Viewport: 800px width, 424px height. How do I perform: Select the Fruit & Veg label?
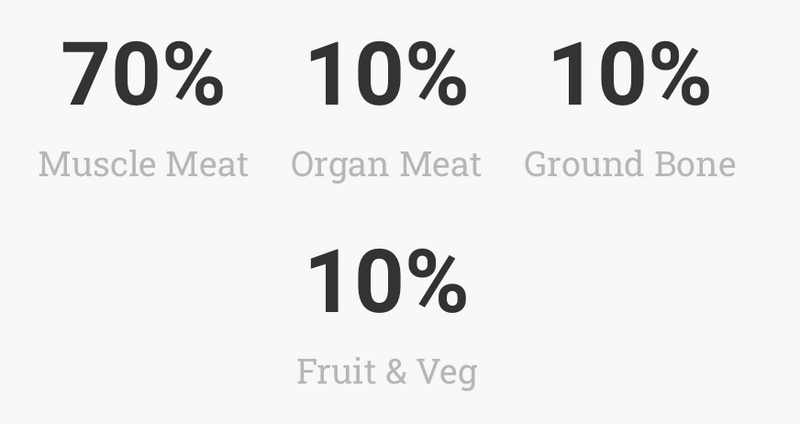pyautogui.click(x=387, y=372)
